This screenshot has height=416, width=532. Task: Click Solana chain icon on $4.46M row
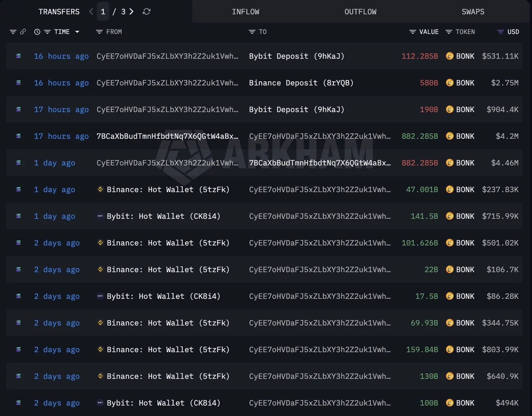[x=18, y=163]
